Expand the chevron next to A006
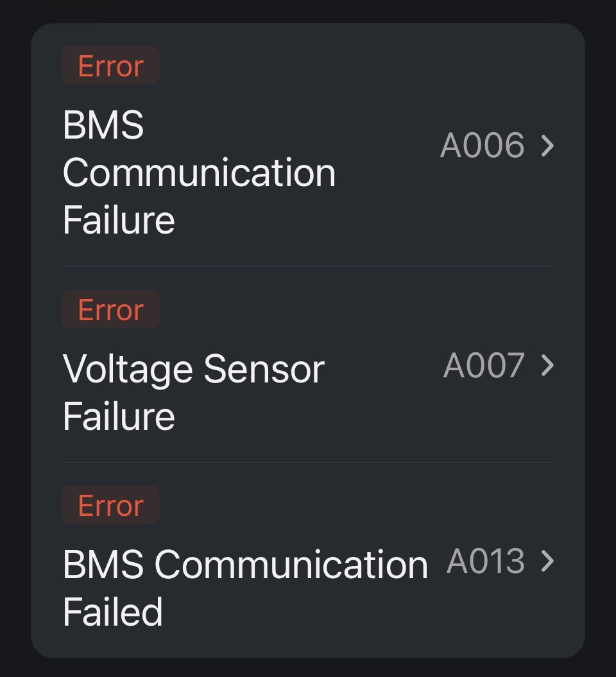Image resolution: width=616 pixels, height=677 pixels. (547, 146)
